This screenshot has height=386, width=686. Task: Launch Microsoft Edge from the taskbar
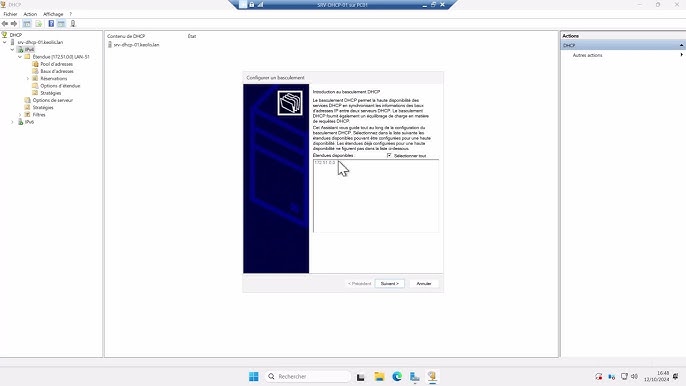click(397, 376)
